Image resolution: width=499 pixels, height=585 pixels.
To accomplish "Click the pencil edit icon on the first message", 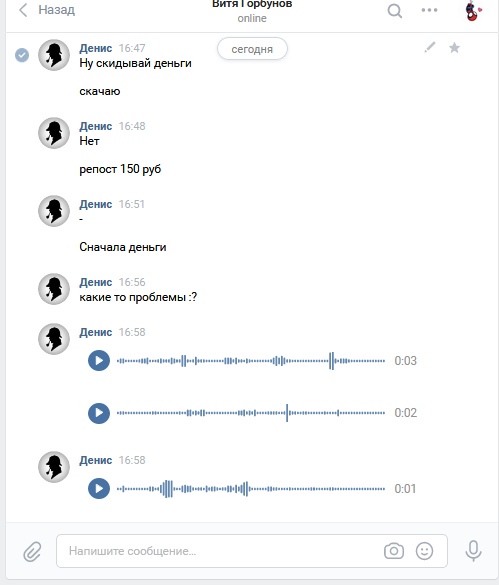I will (x=430, y=47).
